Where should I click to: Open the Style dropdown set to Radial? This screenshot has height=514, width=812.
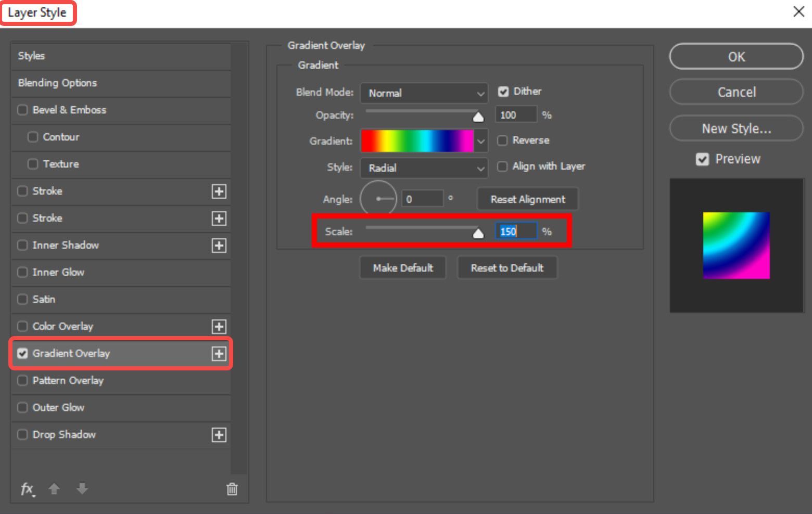point(423,168)
